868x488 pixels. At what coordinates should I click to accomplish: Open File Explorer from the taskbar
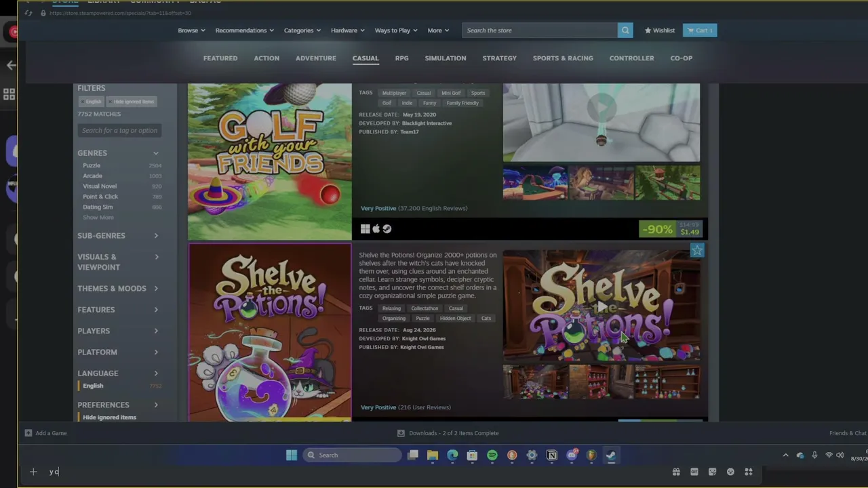(x=433, y=455)
